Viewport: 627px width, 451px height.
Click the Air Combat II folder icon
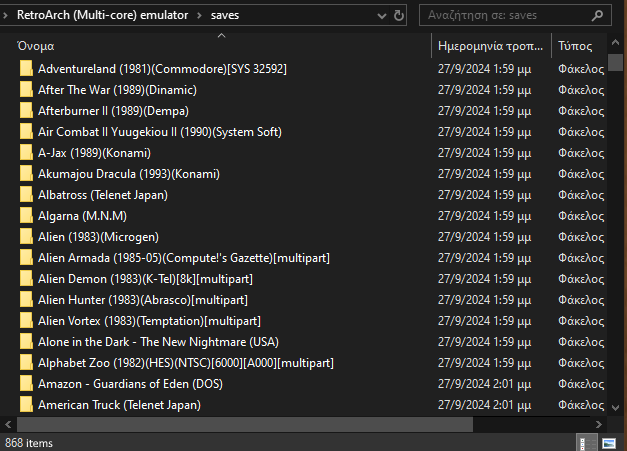click(26, 132)
